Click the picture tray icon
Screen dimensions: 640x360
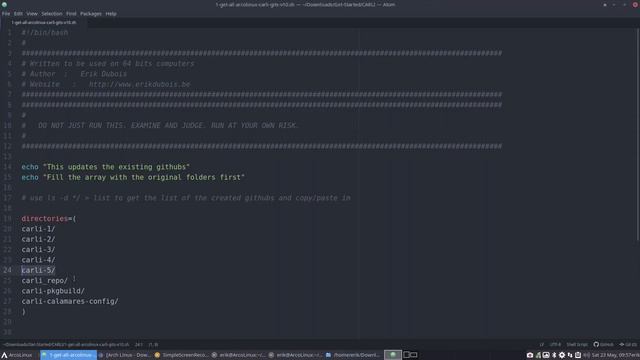[546, 356]
